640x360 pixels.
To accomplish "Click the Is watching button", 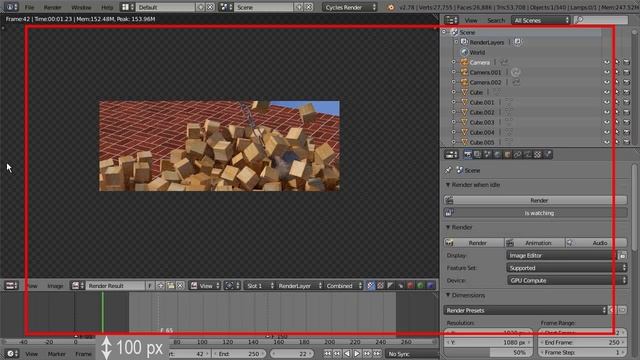I will pyautogui.click(x=535, y=213).
